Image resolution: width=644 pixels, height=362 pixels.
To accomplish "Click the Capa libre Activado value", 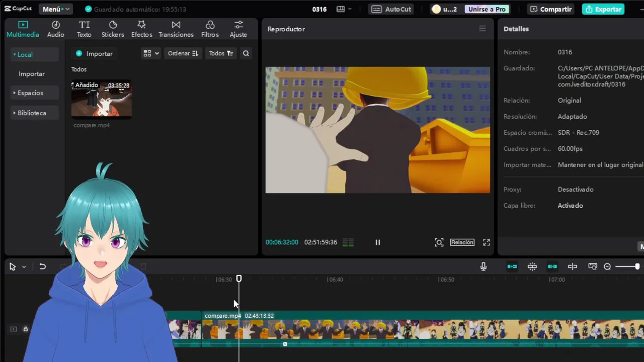I will [571, 206].
